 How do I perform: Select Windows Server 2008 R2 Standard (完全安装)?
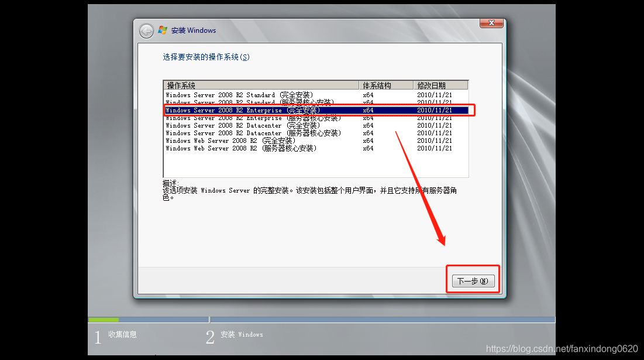(315, 95)
